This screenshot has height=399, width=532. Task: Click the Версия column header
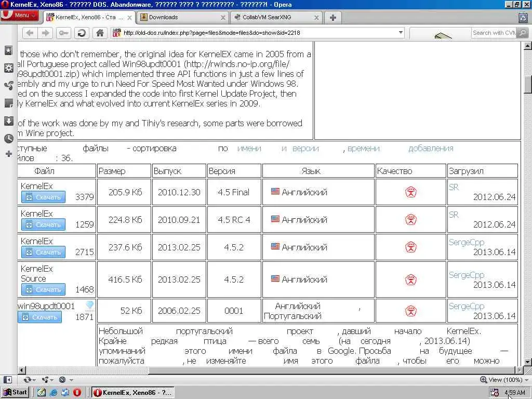(234, 171)
